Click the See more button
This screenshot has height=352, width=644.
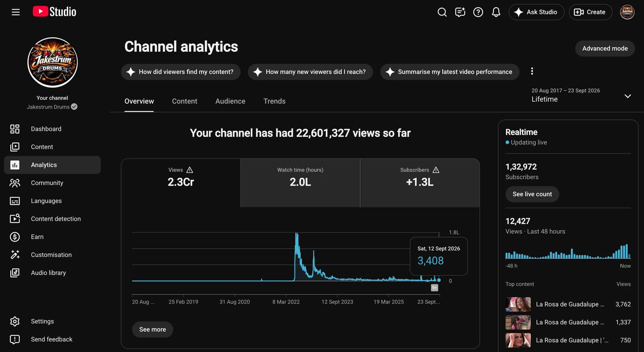point(152,330)
